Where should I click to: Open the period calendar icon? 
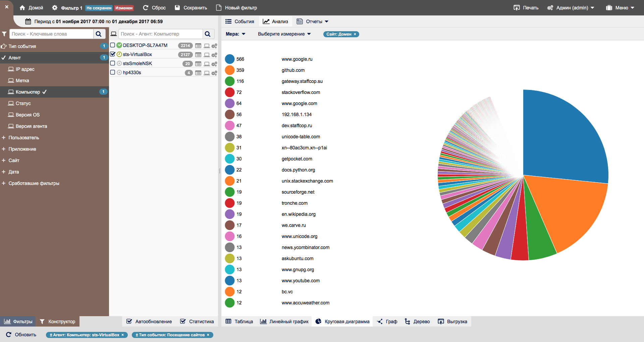pos(28,21)
